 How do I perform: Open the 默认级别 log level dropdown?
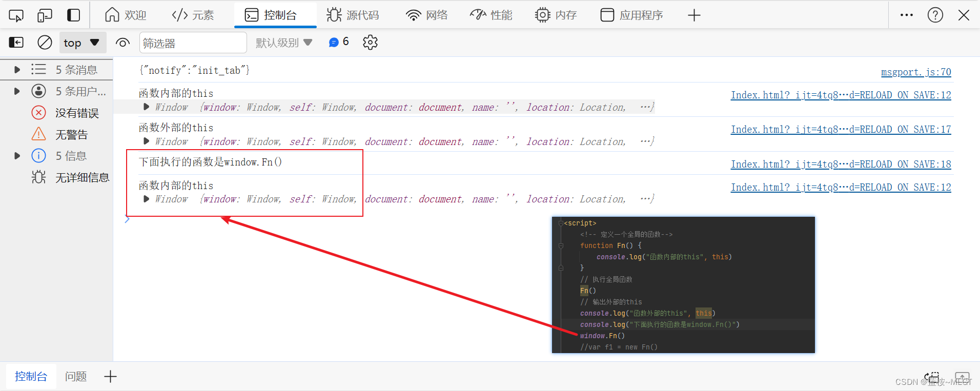point(284,43)
